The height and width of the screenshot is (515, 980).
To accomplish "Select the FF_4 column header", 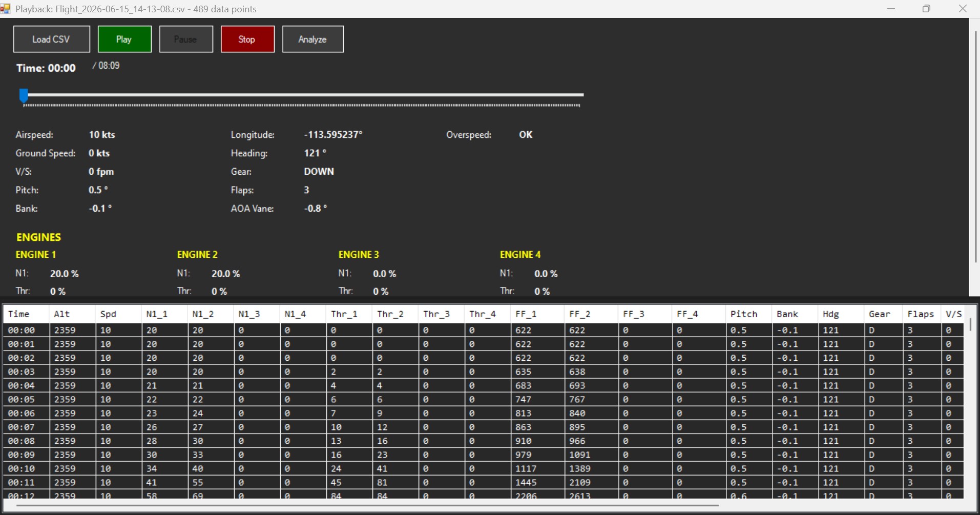I will pos(699,314).
